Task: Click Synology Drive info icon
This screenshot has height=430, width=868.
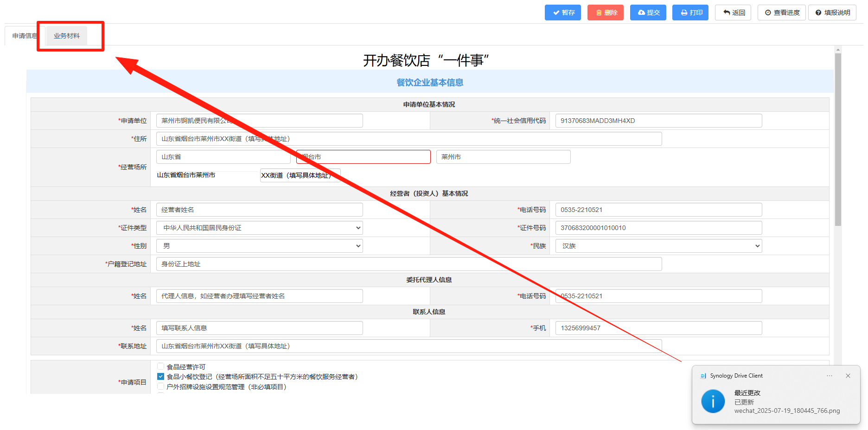Action: tap(713, 401)
